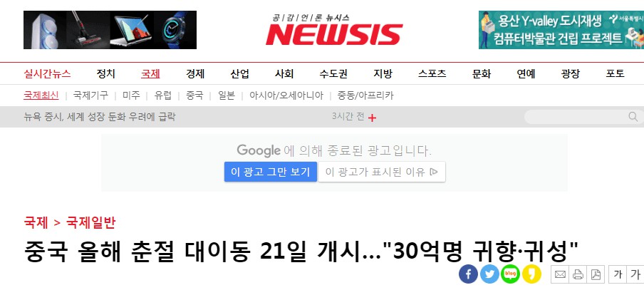The height and width of the screenshot is (290, 644).
Task: Save the article as PDF icon
Action: [596, 274]
